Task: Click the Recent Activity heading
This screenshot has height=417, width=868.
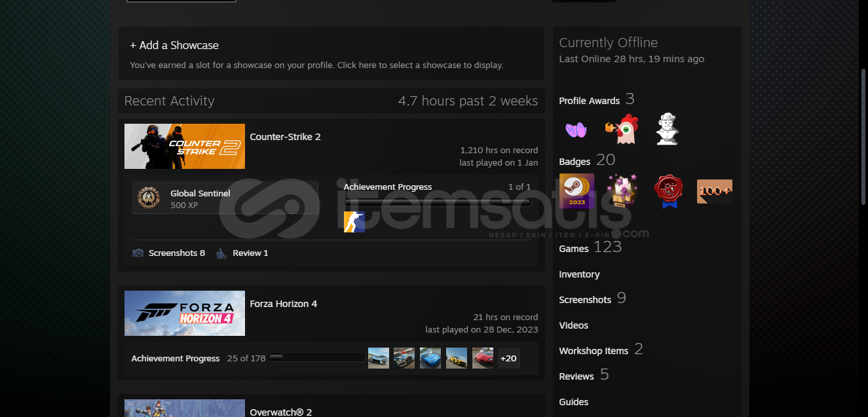Action: [x=170, y=101]
